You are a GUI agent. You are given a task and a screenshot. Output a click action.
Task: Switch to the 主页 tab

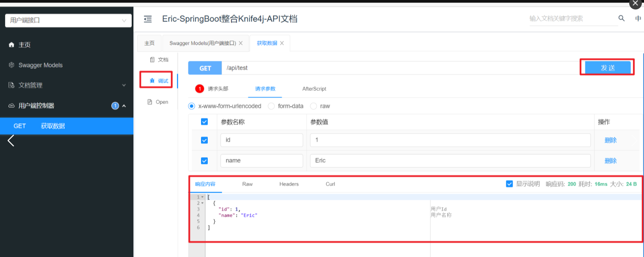149,43
